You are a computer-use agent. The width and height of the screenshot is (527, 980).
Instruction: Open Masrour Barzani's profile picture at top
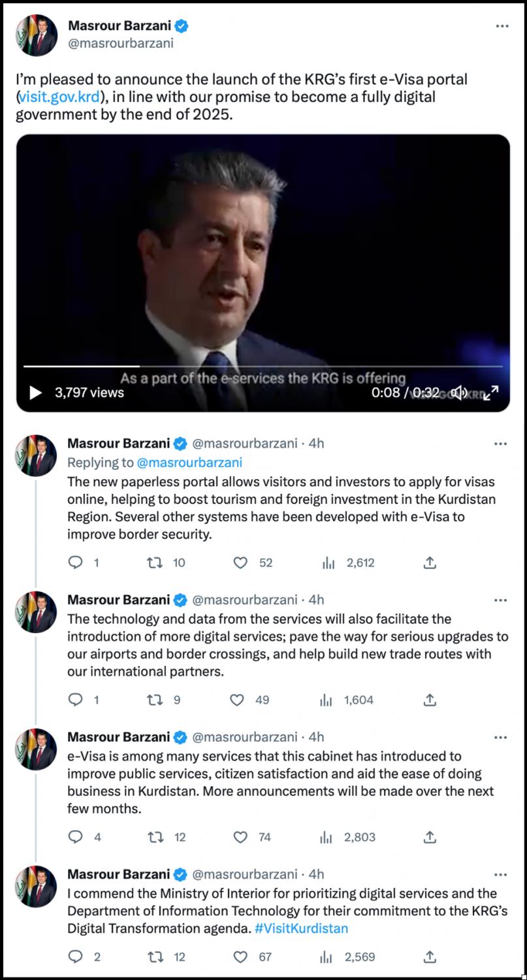[37, 34]
